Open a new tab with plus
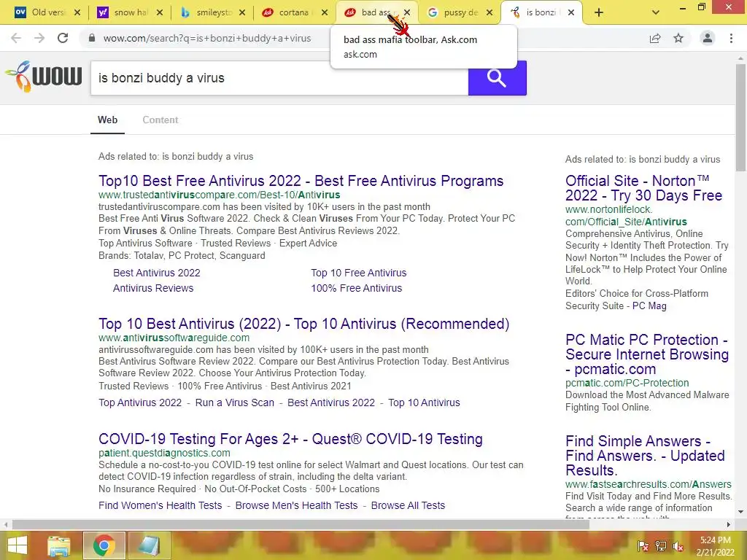 click(x=599, y=12)
